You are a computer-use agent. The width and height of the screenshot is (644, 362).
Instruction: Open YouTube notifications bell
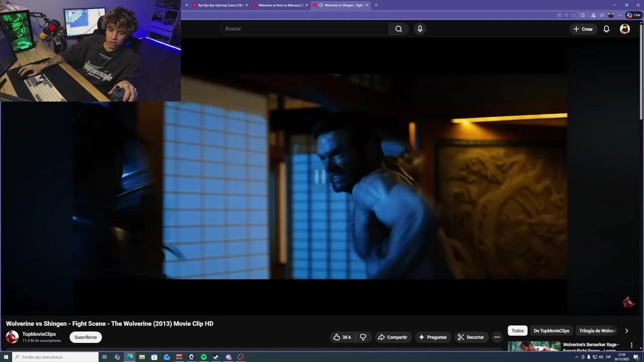click(x=606, y=29)
